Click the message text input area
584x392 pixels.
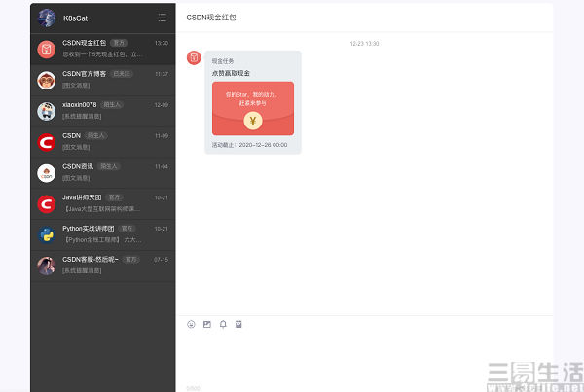pyautogui.click(x=364, y=359)
